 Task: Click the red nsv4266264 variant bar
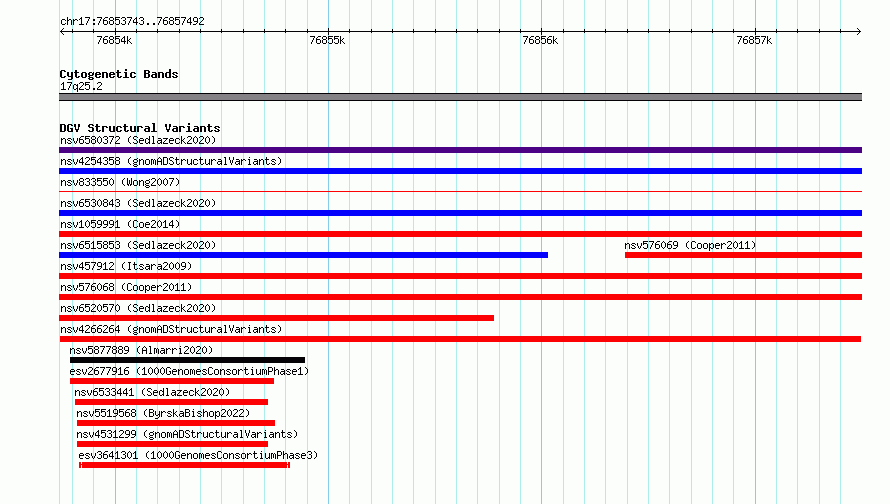click(x=460, y=339)
